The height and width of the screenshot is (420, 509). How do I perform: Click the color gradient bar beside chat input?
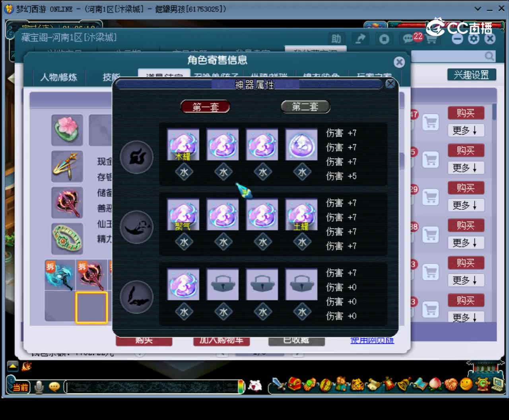pos(241,387)
